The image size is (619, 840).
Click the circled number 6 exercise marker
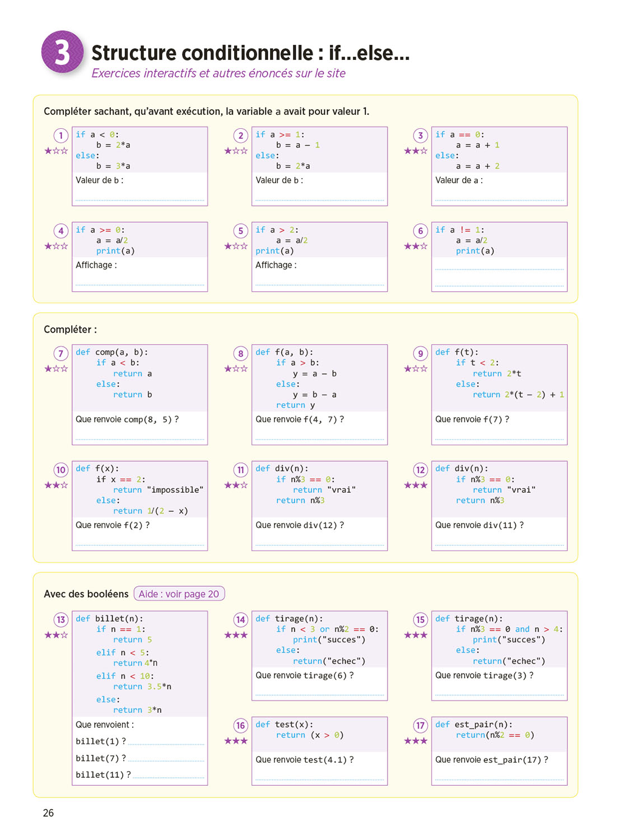(420, 231)
